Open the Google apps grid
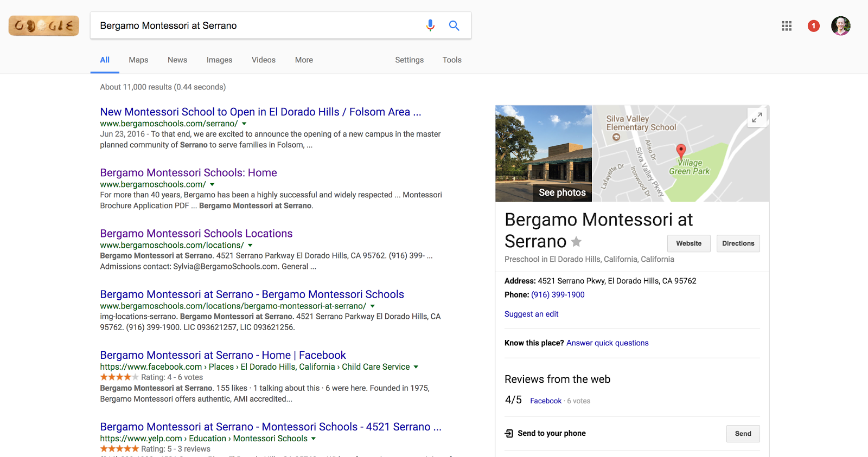The height and width of the screenshot is (457, 868). coord(786,25)
